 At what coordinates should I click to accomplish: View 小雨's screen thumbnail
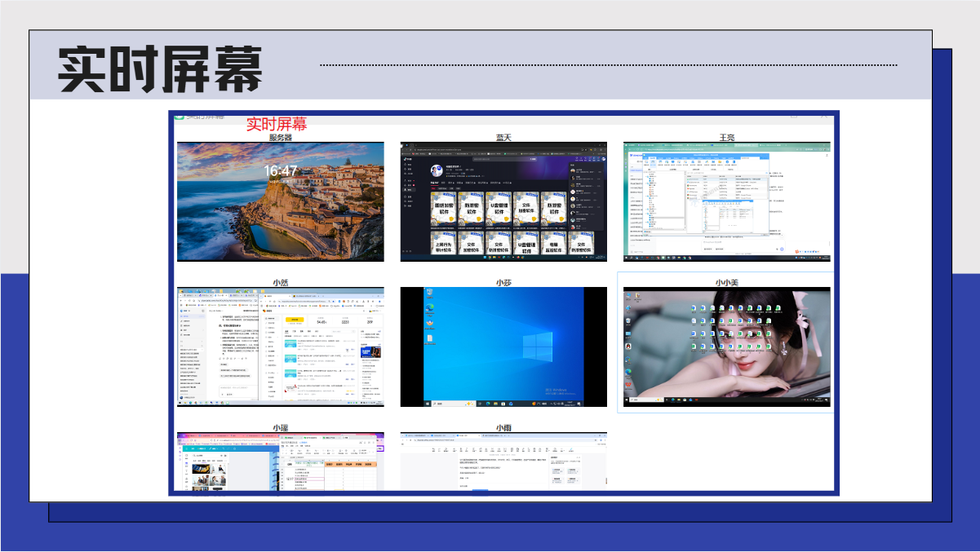coord(503,461)
